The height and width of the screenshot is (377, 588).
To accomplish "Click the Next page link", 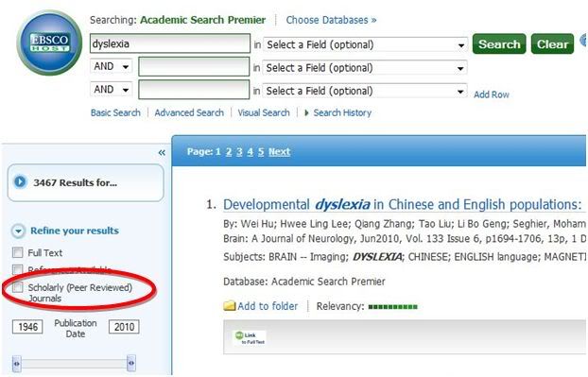I will pyautogui.click(x=280, y=152).
